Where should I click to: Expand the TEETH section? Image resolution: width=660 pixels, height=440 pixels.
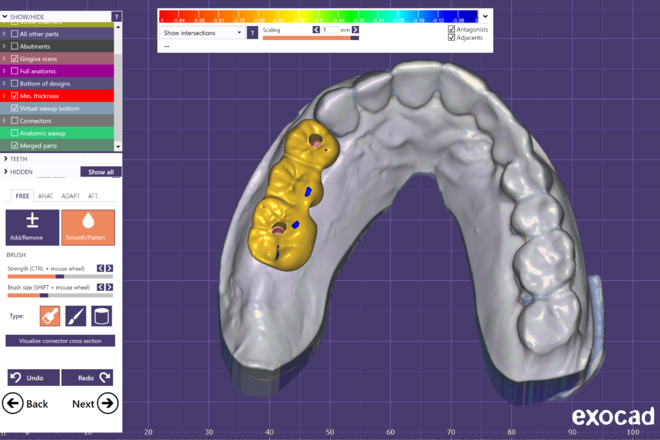click(x=6, y=158)
